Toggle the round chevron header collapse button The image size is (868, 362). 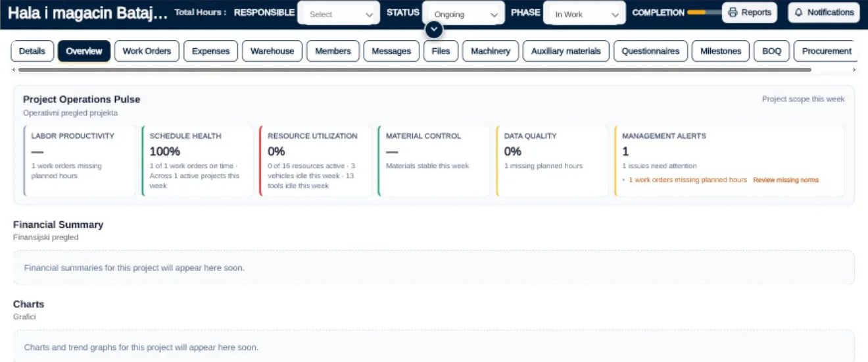tap(434, 30)
